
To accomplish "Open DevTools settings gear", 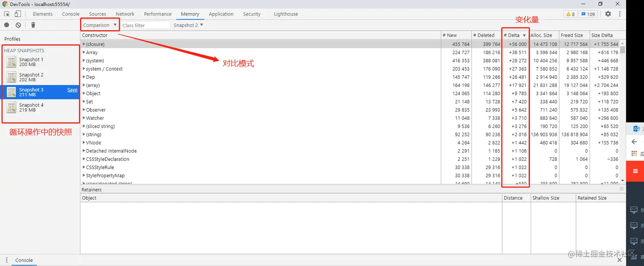I will click(608, 14).
